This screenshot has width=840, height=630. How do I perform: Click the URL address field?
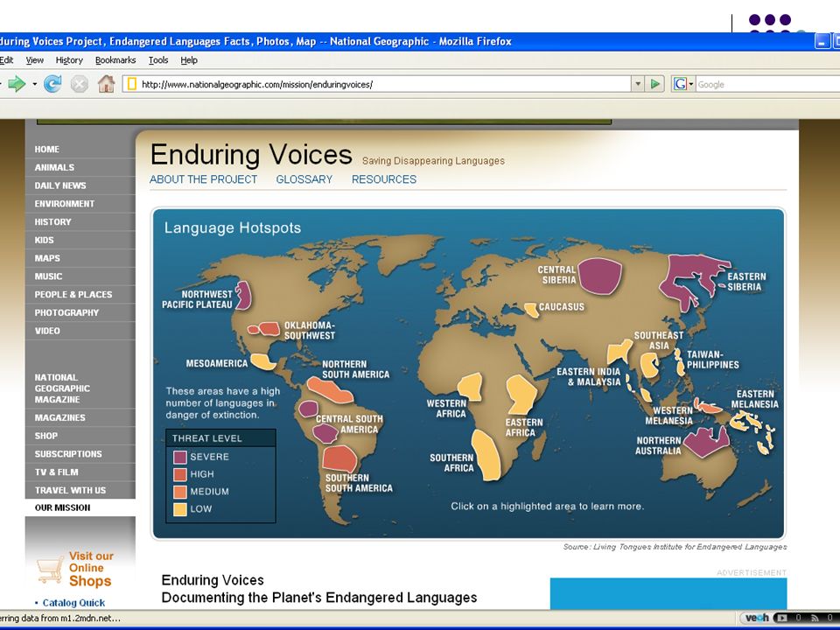click(x=376, y=84)
